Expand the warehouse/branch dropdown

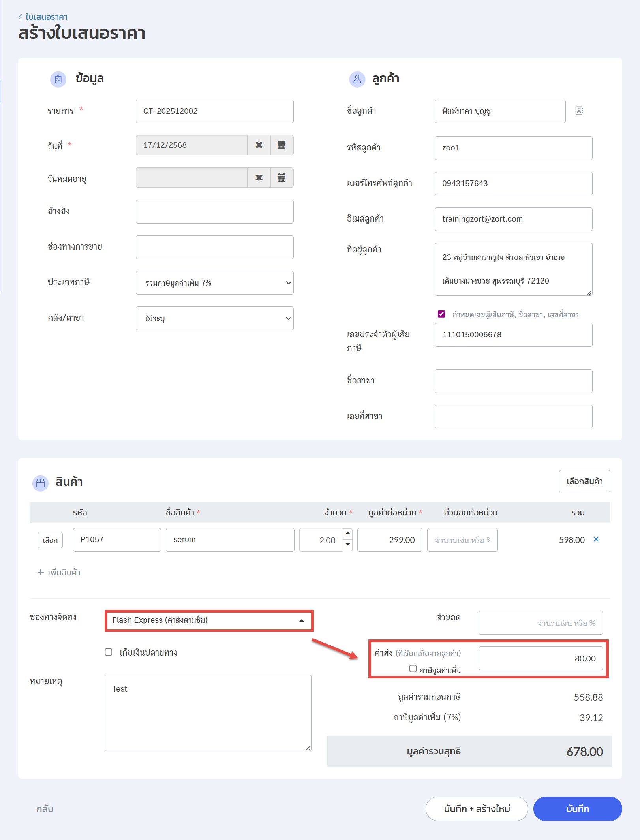click(x=214, y=318)
